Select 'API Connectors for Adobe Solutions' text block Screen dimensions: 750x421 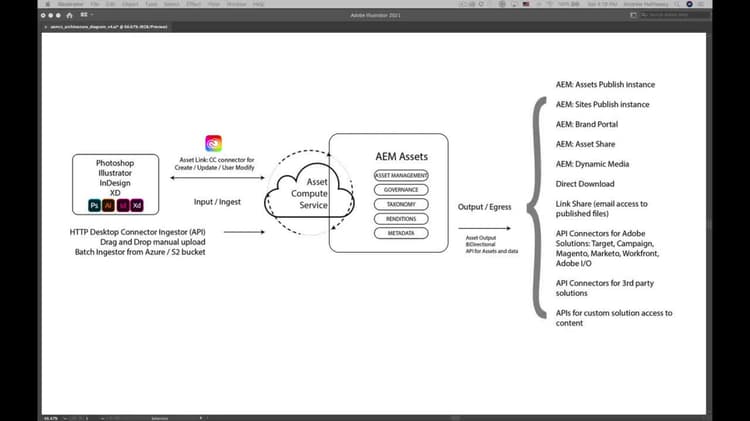607,248
